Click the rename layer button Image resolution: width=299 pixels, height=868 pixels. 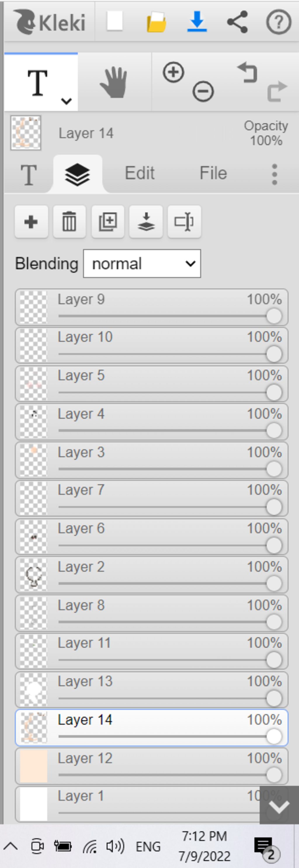pyautogui.click(x=184, y=222)
